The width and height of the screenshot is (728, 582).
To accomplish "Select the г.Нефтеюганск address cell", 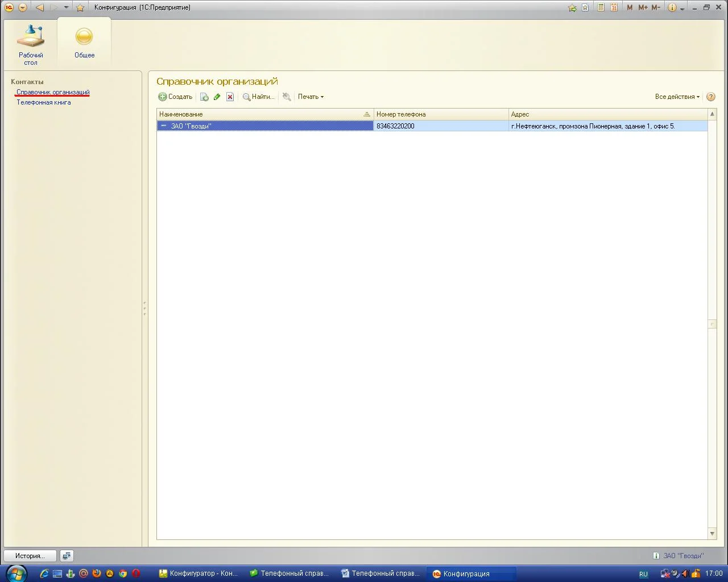I will (608, 126).
